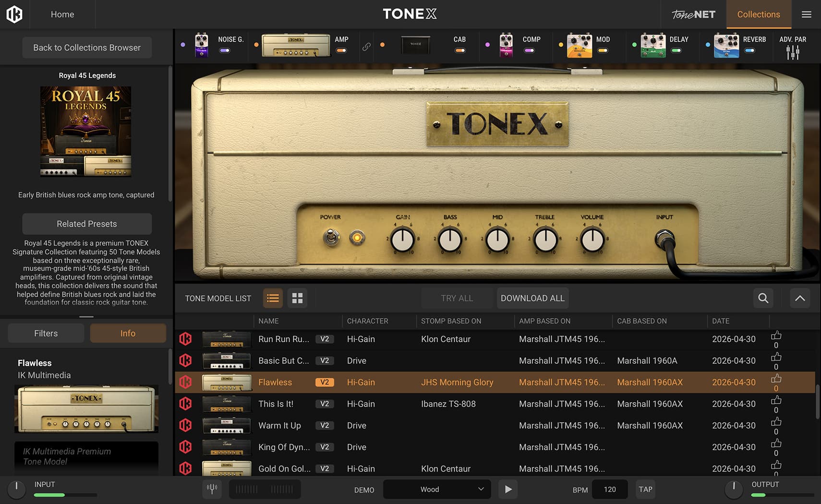The width and height of the screenshot is (821, 504).
Task: Play the demo loop
Action: tap(508, 489)
